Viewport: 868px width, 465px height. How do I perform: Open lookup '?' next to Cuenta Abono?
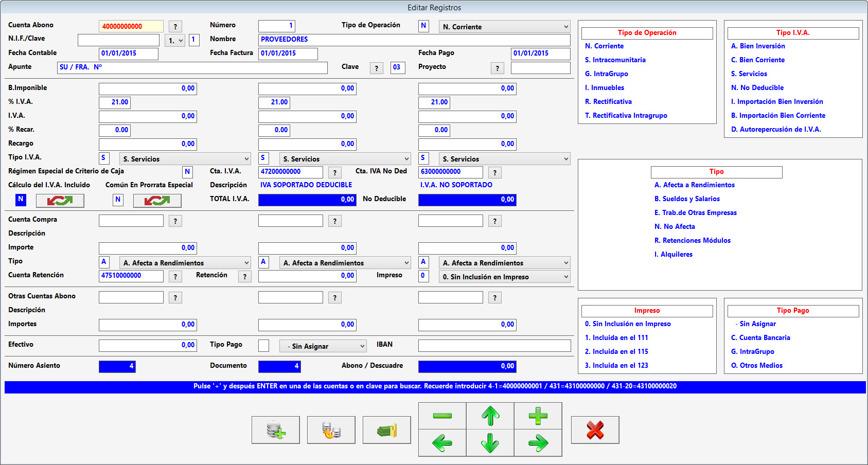[175, 27]
